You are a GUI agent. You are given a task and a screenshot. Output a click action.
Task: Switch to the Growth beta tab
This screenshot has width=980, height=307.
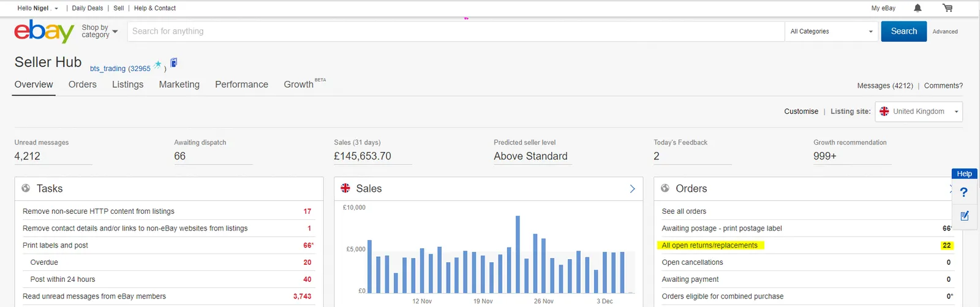point(304,84)
